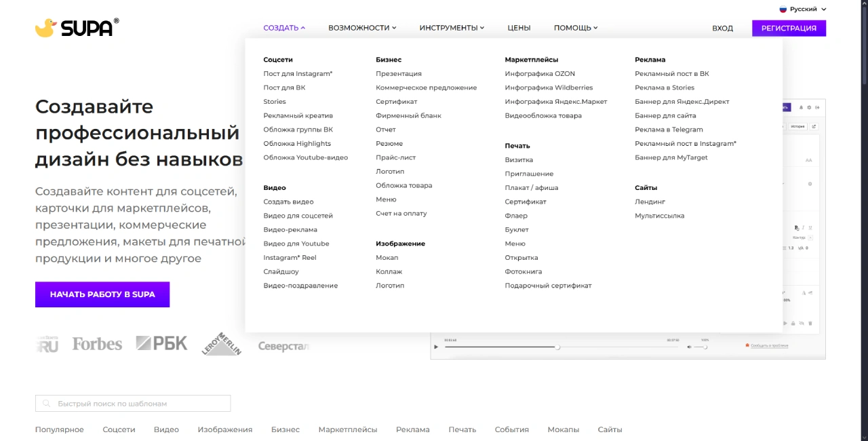This screenshot has width=868, height=441.
Task: Click the Russian flag icon
Action: click(783, 9)
